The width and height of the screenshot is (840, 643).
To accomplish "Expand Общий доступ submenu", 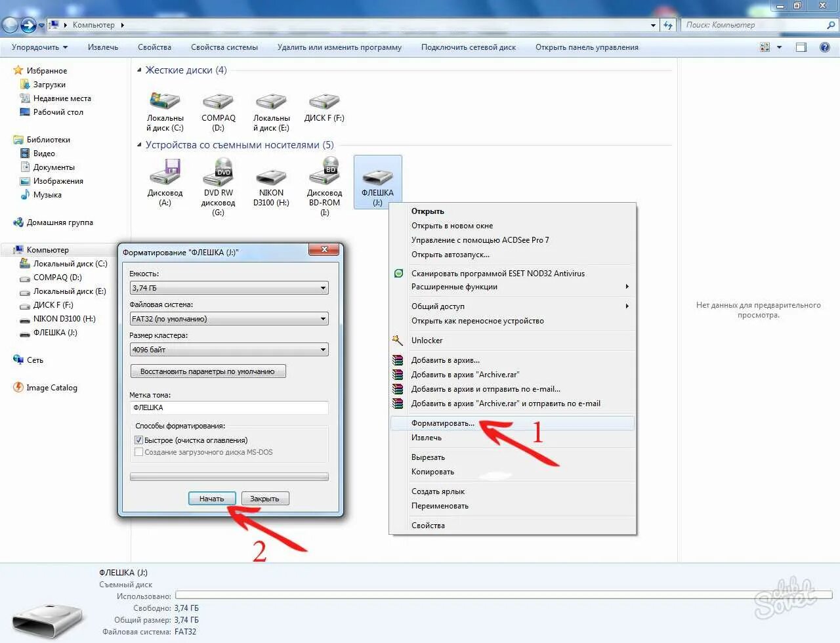I will click(513, 306).
